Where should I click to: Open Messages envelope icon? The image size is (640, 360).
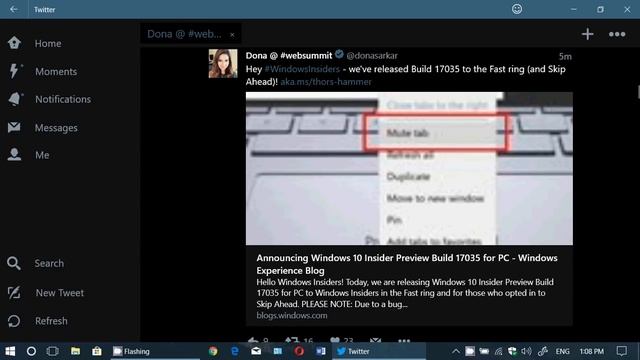pyautogui.click(x=14, y=127)
